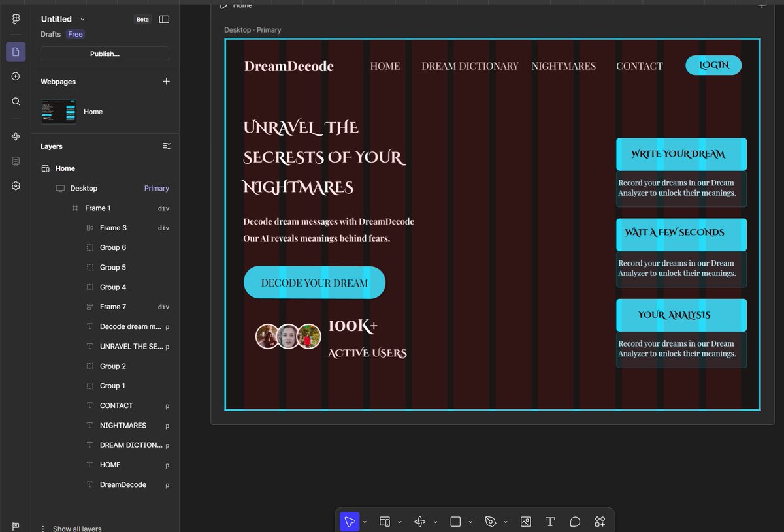Open the Settings gear icon in sidebar
Image resolution: width=784 pixels, height=532 pixels.
[16, 186]
